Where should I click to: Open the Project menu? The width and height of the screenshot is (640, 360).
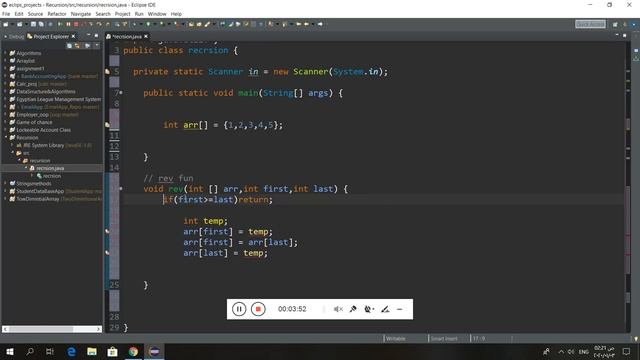pyautogui.click(x=122, y=14)
